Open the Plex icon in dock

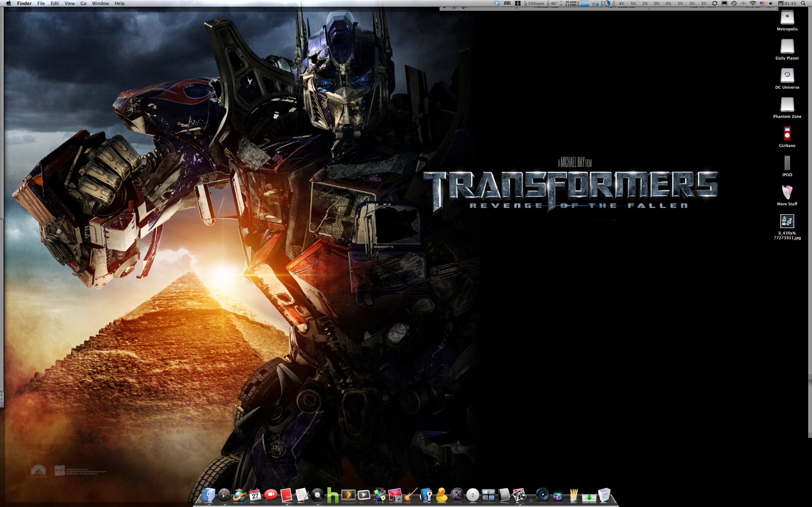[348, 495]
